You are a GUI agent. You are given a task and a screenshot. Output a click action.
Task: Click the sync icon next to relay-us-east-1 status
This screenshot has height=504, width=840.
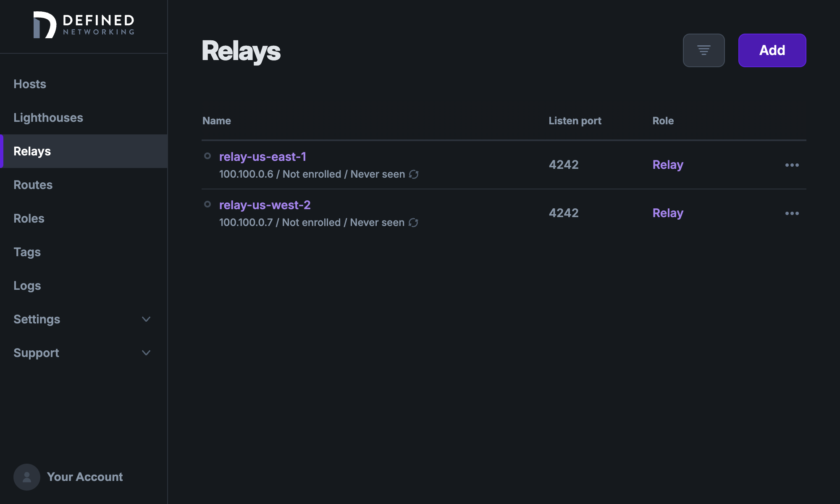pos(414,174)
